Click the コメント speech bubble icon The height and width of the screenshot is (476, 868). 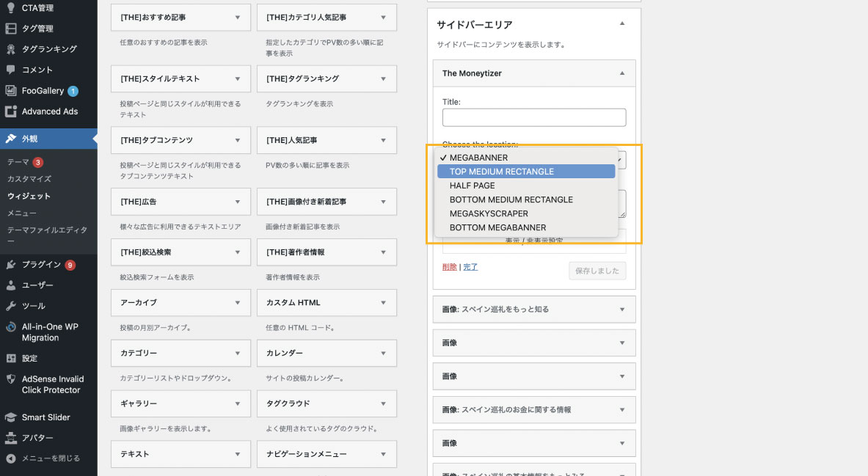pyautogui.click(x=10, y=69)
